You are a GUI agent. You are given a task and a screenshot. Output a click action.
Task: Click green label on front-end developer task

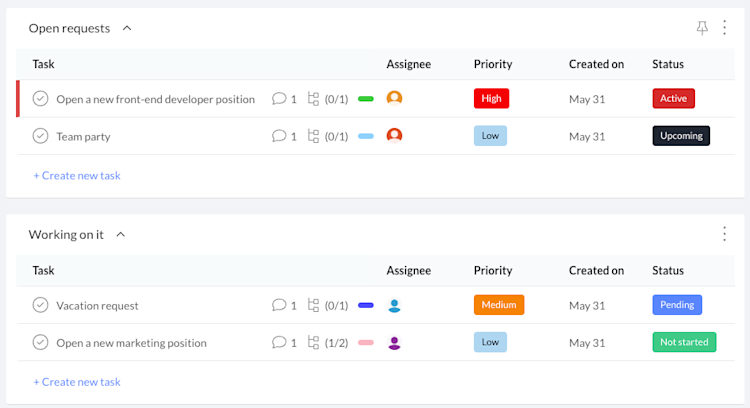(366, 99)
